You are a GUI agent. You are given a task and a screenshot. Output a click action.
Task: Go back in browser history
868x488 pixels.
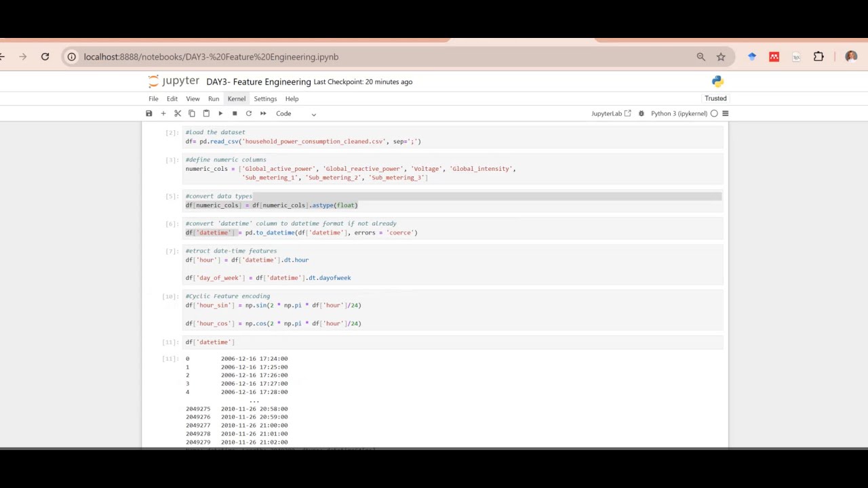click(3, 57)
